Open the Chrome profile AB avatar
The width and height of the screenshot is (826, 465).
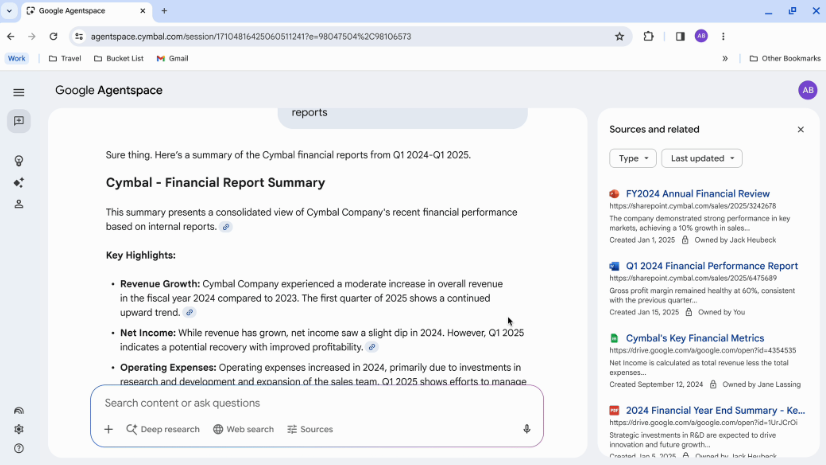(701, 36)
